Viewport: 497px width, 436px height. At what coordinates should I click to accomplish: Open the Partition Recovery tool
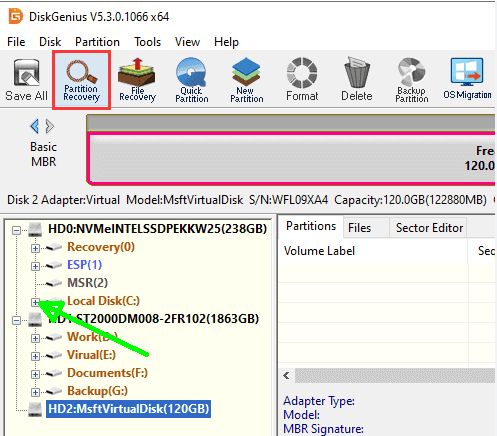(x=81, y=80)
